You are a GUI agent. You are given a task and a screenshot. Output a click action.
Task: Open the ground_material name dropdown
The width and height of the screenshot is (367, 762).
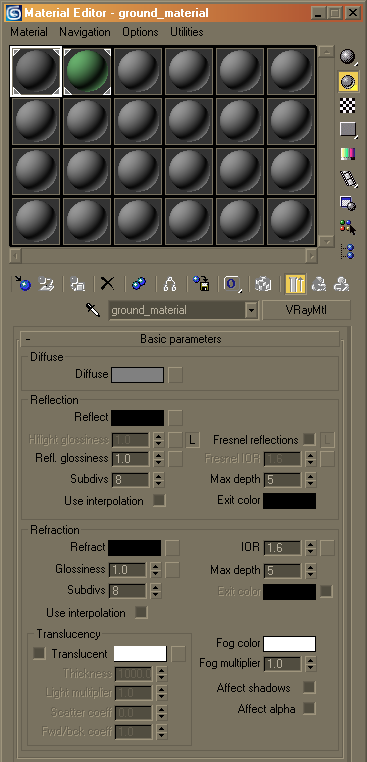pos(251,310)
